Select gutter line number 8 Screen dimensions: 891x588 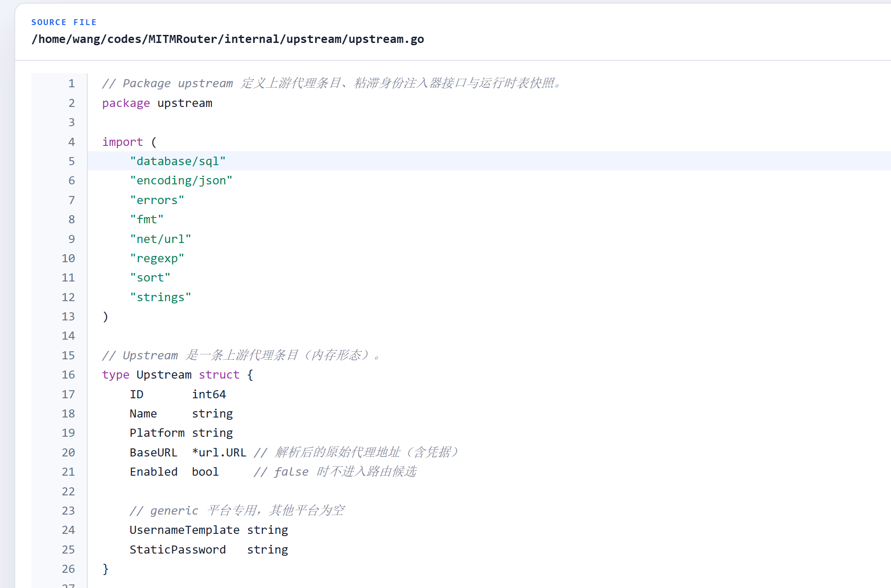tap(72, 219)
